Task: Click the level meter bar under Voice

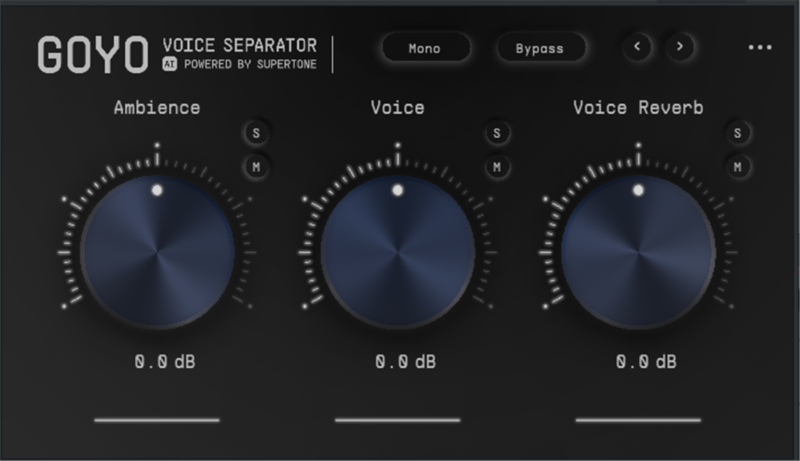Action: click(x=398, y=420)
